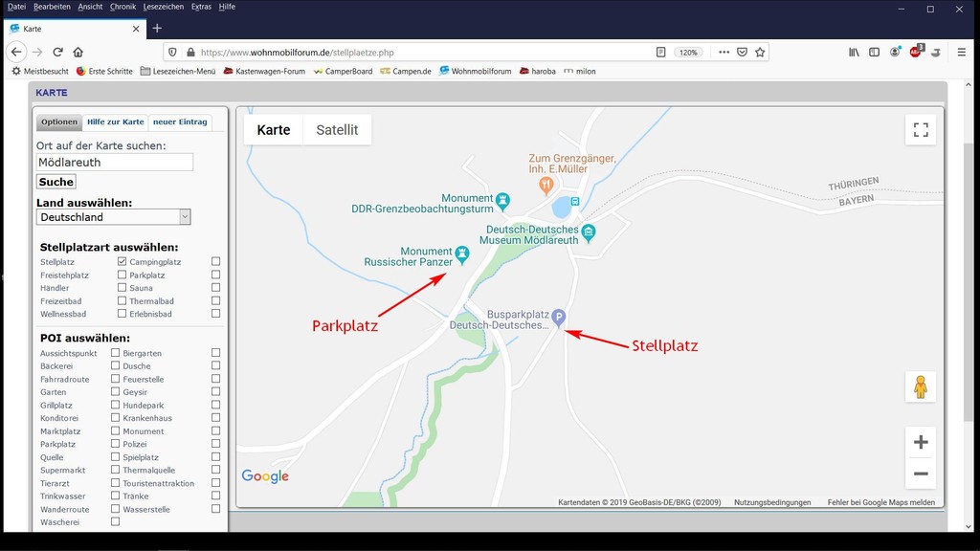Open the page actions three-dot menu
The height and width of the screenshot is (551, 980).
[x=724, y=53]
